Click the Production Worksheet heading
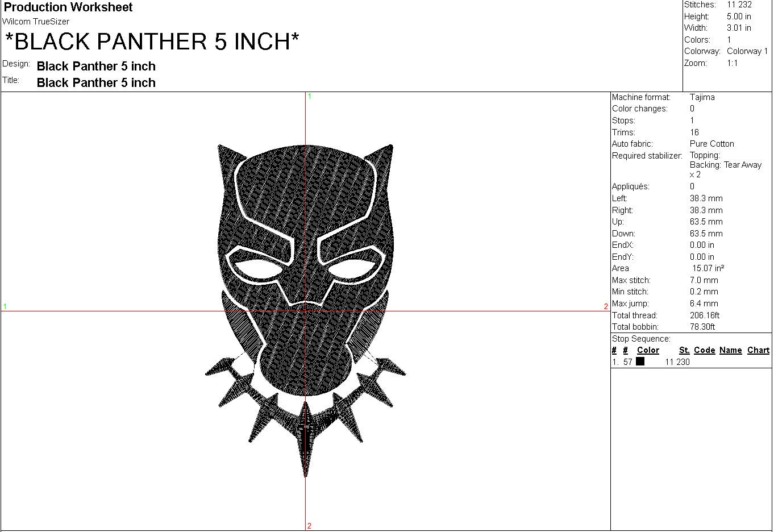The height and width of the screenshot is (532, 774). (68, 7)
